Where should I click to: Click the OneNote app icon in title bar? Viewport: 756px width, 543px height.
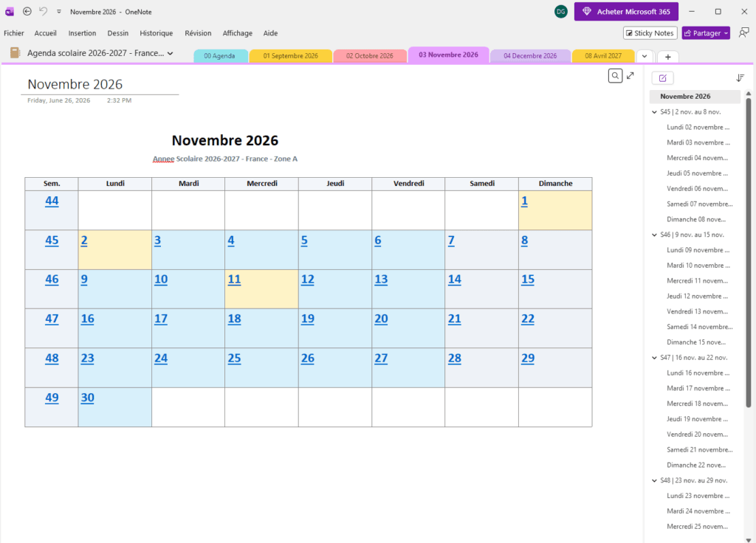[x=9, y=12]
